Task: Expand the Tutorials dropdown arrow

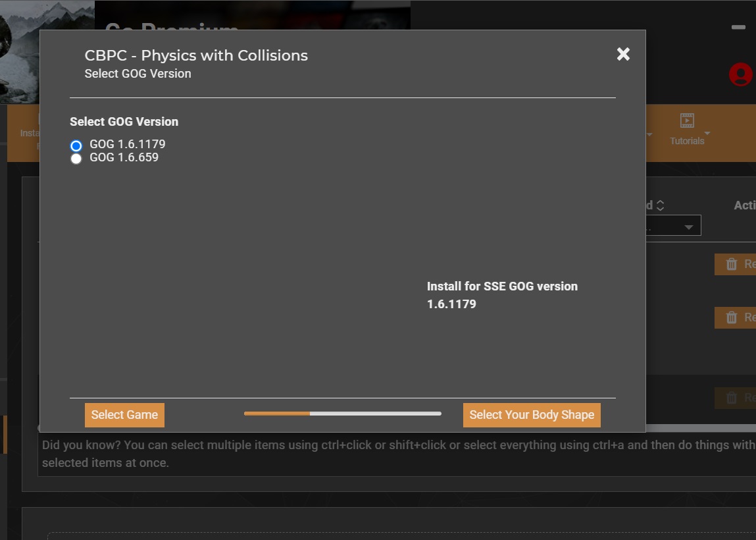Action: coord(707,133)
